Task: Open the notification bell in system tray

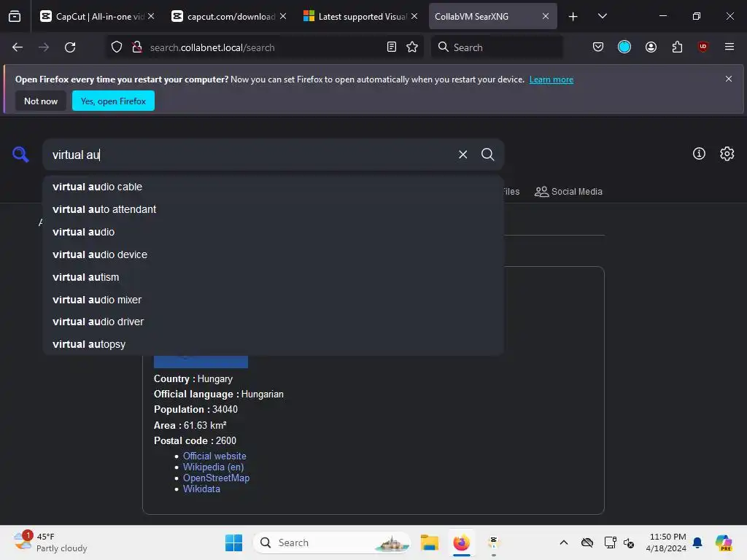Action: [x=697, y=542]
